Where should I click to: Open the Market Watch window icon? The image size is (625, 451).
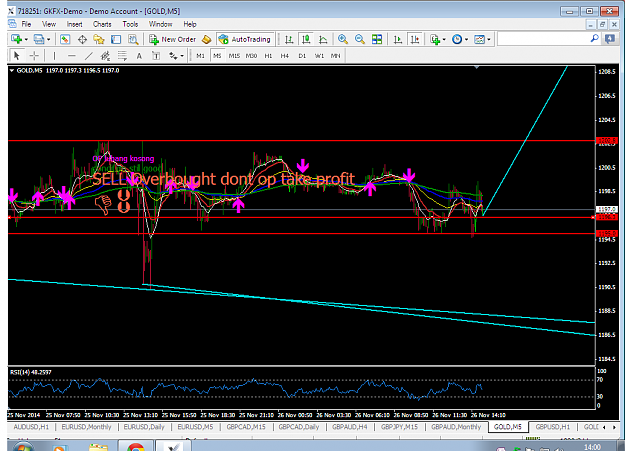[x=65, y=39]
